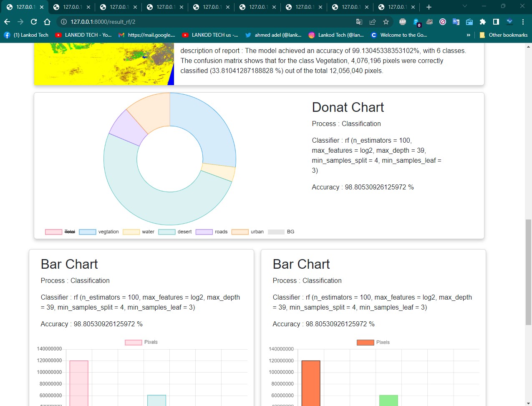This screenshot has width=532, height=406.
Task: Click the green bar in right chart
Action: pos(388,401)
